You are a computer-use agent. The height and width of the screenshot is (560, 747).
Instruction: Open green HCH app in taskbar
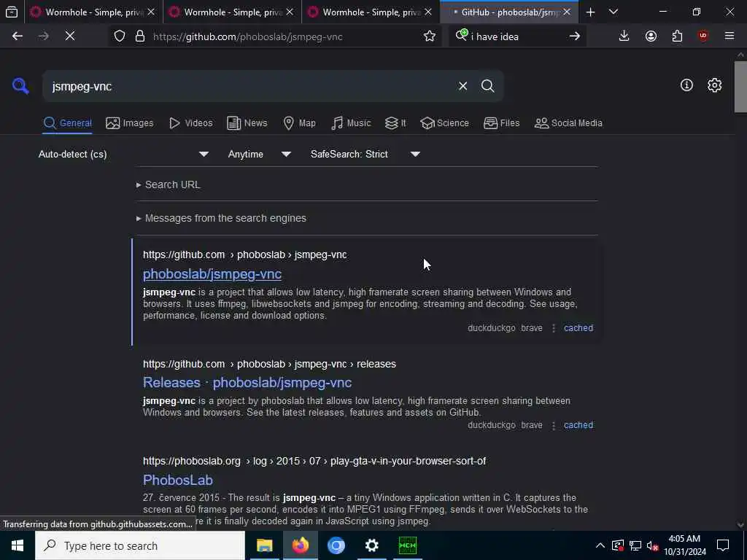tap(407, 545)
